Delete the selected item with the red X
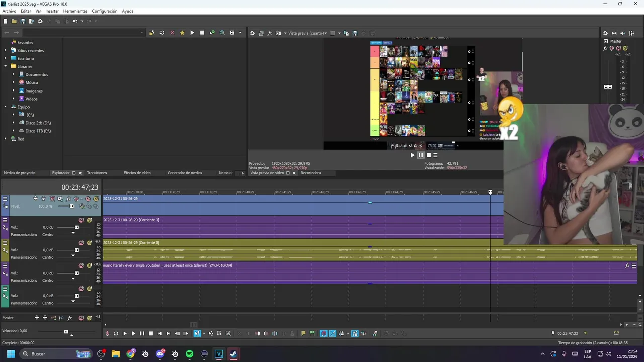Image resolution: width=644 pixels, height=362 pixels. (172, 33)
